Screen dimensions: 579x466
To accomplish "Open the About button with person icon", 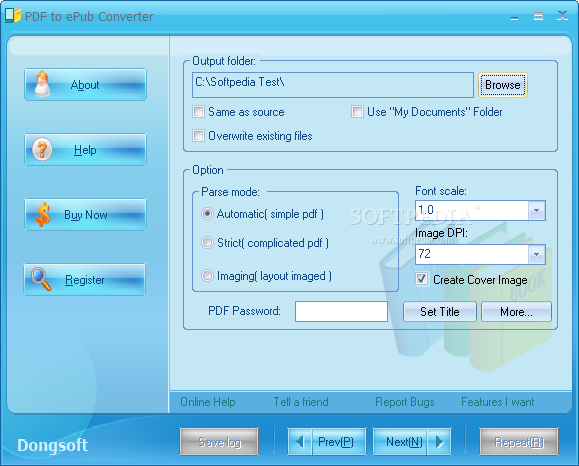I will coord(85,85).
